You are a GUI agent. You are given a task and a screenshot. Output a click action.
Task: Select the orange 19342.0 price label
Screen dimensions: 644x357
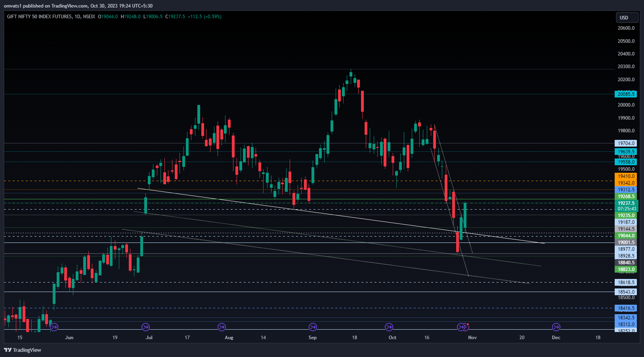click(x=626, y=183)
